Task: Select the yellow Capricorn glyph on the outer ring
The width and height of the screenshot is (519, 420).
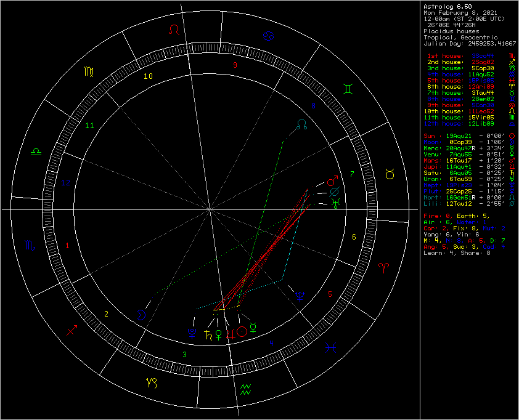Action: [152, 383]
